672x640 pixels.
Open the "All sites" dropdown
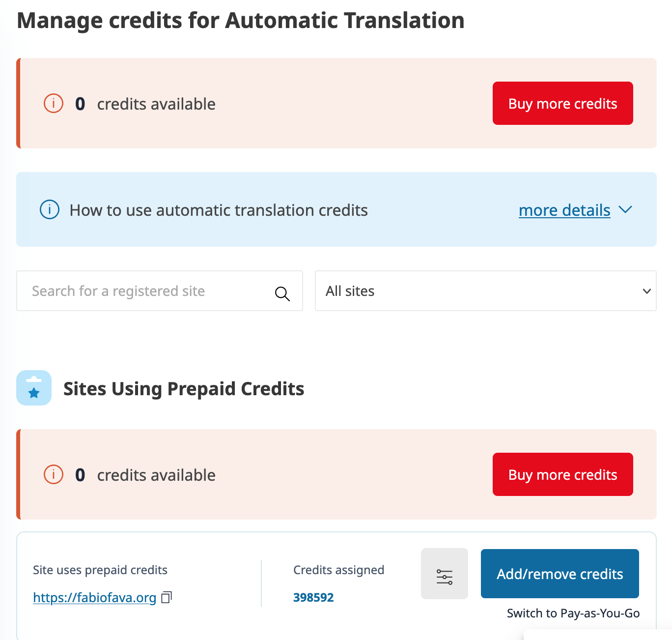(x=485, y=291)
